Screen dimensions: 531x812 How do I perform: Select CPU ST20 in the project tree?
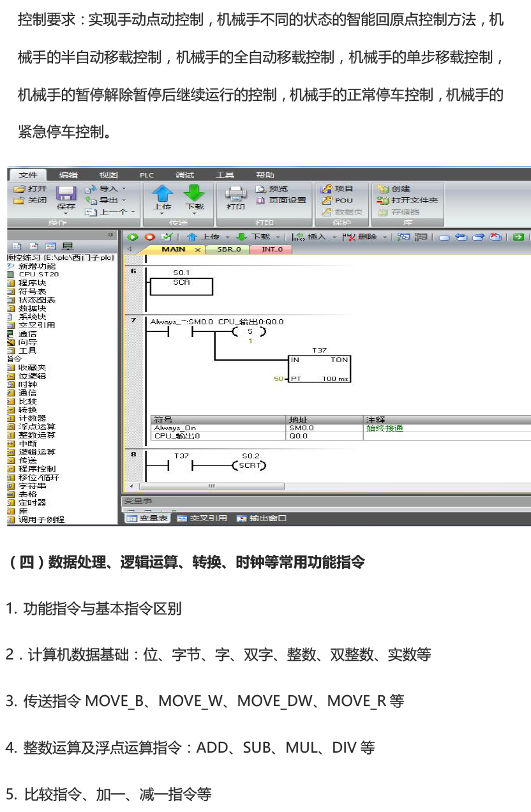38,274
